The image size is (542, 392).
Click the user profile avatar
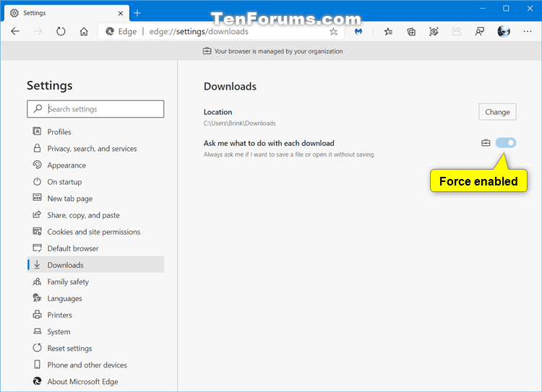(x=504, y=32)
